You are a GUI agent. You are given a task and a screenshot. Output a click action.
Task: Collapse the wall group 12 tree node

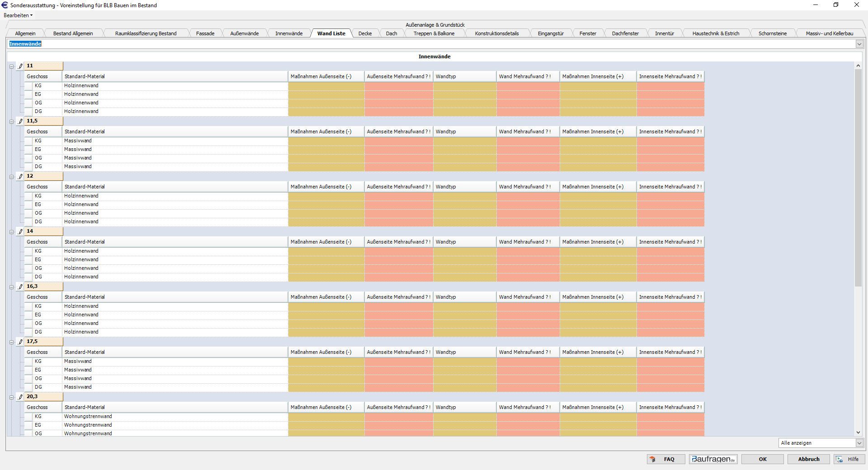click(x=11, y=177)
